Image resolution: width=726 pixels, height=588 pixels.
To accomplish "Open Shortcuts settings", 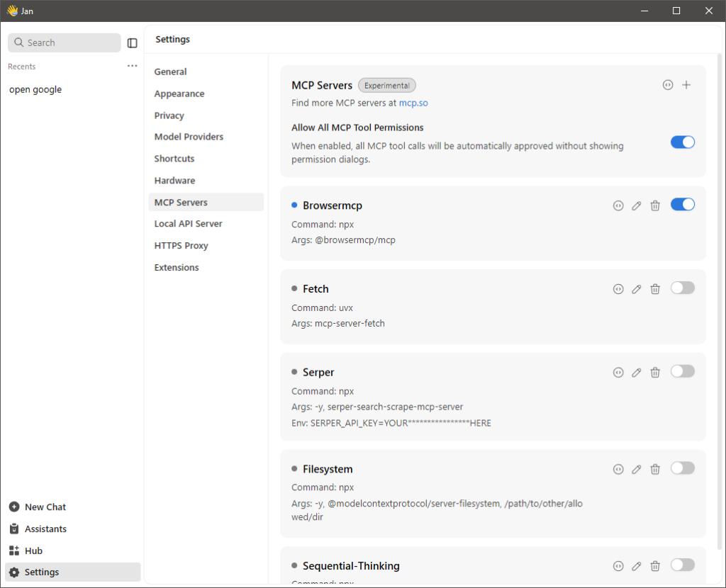I will 206,158.
